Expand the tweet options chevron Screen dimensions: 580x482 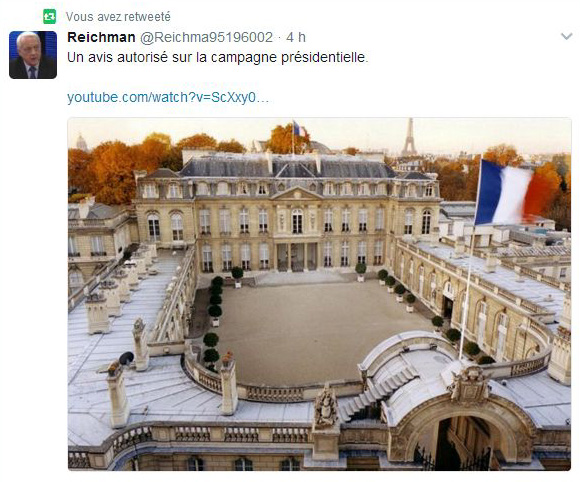pos(567,37)
